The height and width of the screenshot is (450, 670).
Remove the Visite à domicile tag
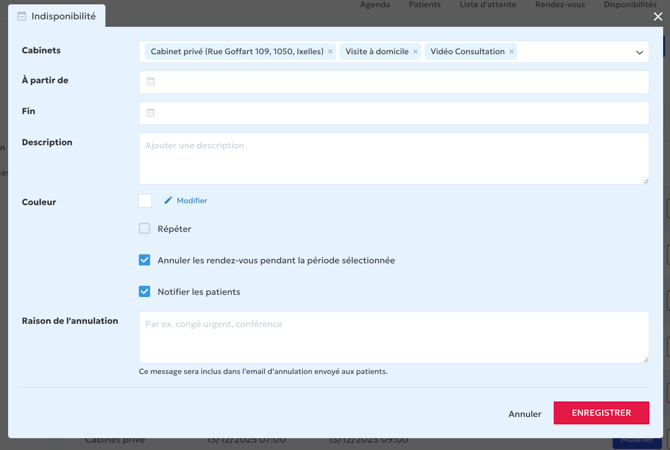(x=415, y=51)
